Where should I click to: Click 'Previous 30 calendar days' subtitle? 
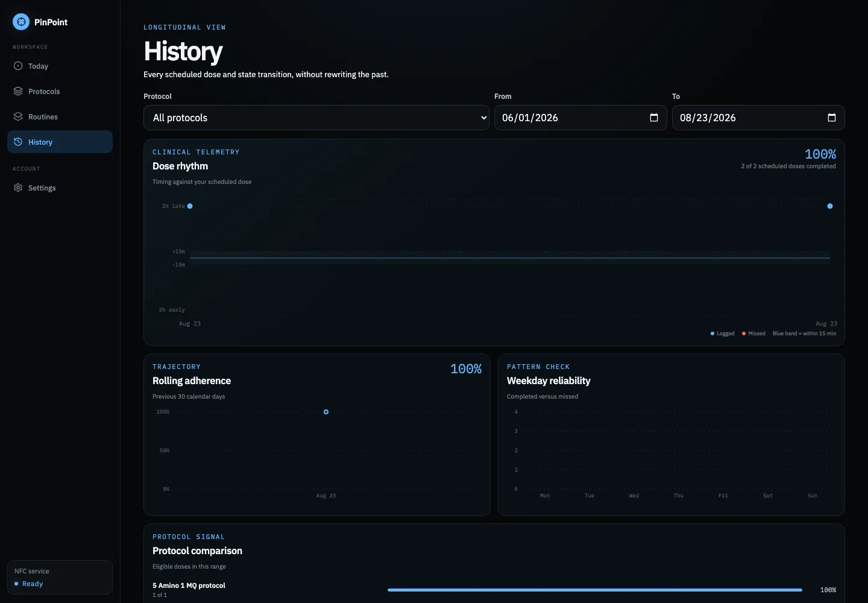point(189,397)
